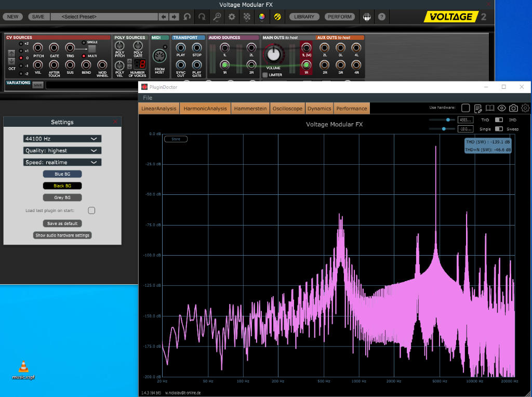Switch to the Dynamics tab
Screen dimensions: 532x397
coord(320,109)
